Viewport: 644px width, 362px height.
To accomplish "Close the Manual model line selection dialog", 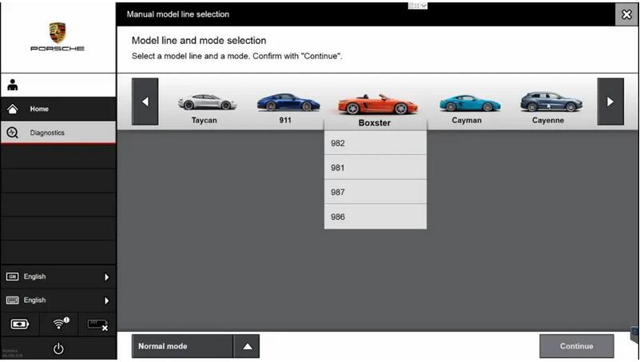I will click(x=626, y=15).
